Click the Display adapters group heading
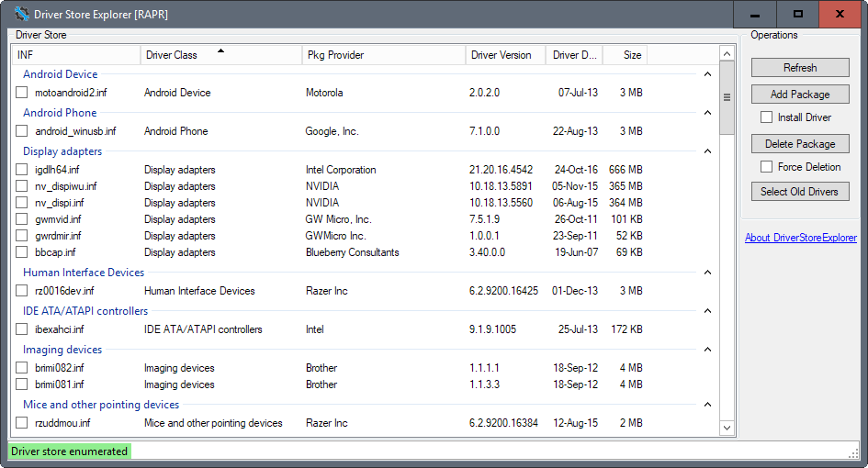868x468 pixels. [x=62, y=151]
